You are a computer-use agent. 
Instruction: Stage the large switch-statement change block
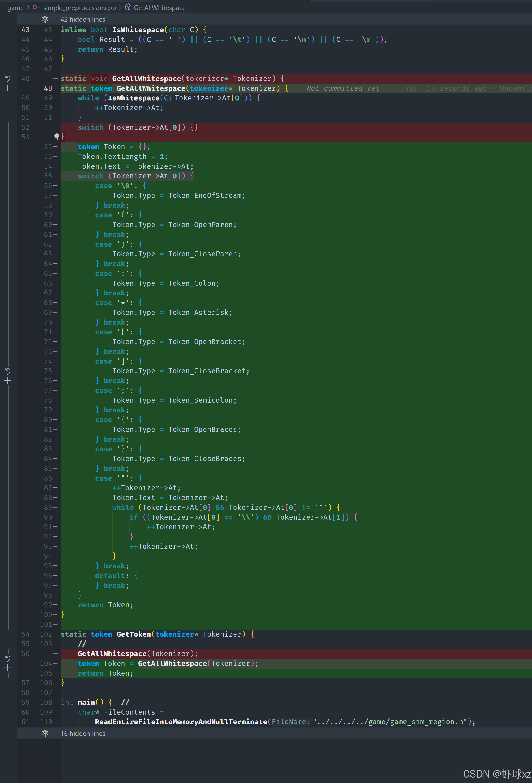8,381
